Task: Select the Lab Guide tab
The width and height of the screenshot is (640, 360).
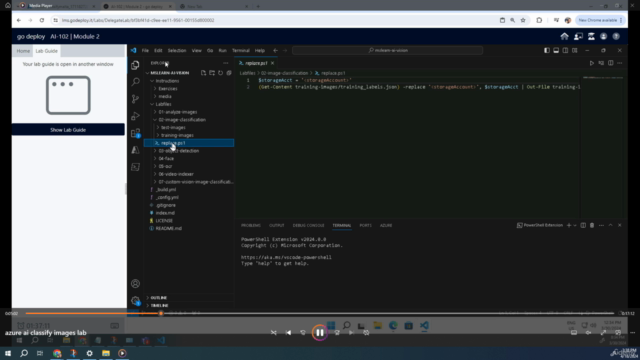Action: click(47, 51)
